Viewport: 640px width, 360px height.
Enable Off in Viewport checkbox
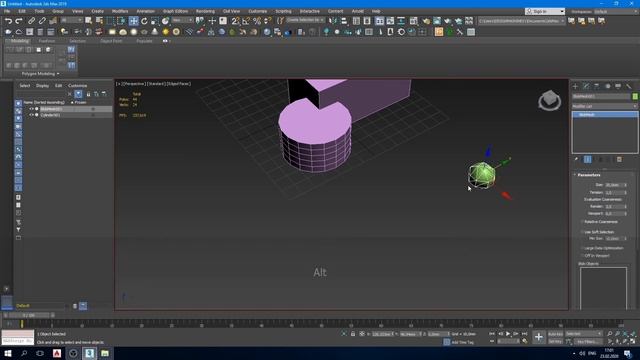(582, 256)
